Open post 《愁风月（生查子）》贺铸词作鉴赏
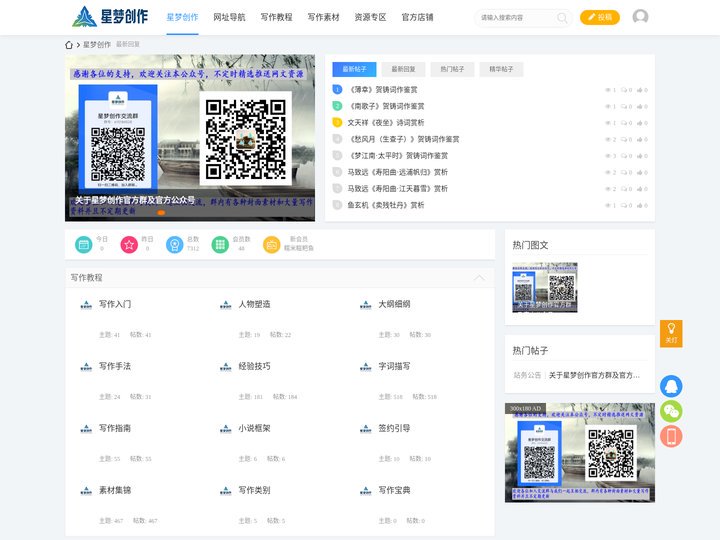The width and height of the screenshot is (720, 540). [403, 139]
